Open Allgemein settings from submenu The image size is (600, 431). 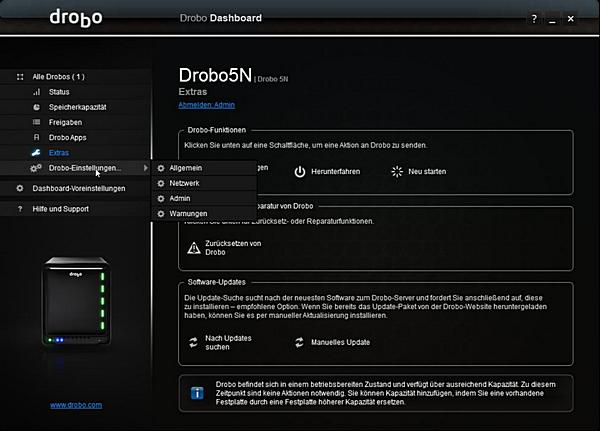(x=204, y=168)
